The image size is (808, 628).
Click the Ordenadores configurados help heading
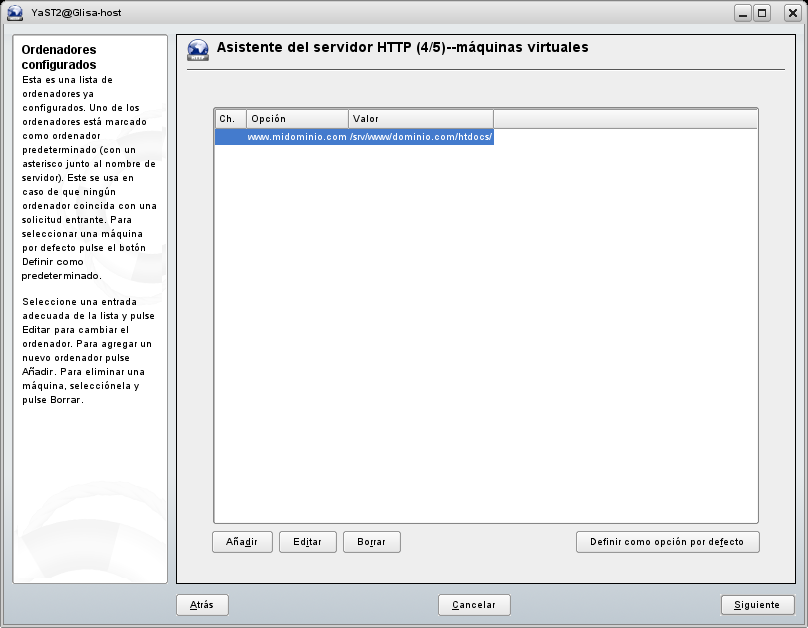[60, 57]
